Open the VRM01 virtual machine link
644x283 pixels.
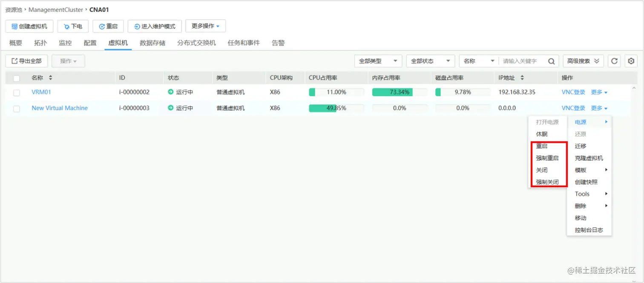click(x=41, y=92)
